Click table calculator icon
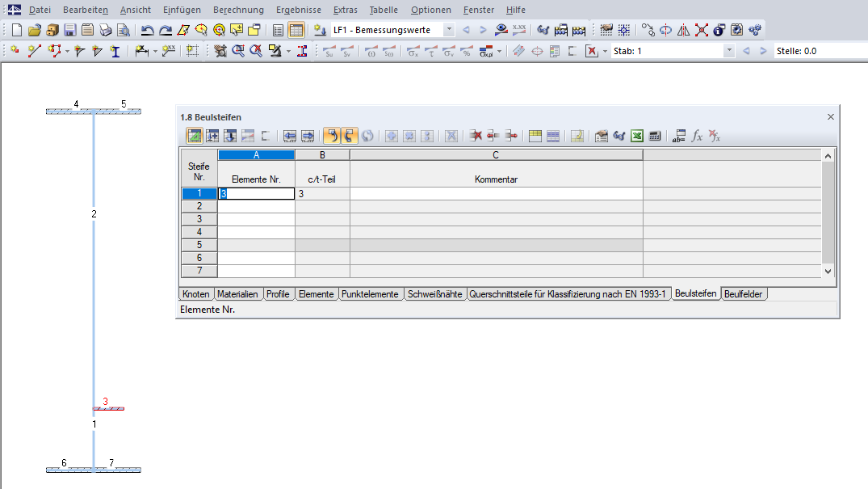This screenshot has height=489, width=868. [x=655, y=136]
